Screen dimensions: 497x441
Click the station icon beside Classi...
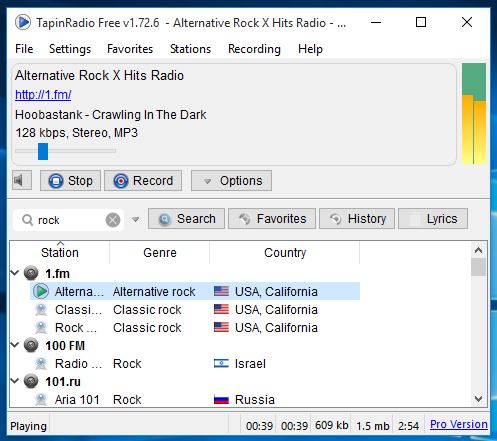41,310
